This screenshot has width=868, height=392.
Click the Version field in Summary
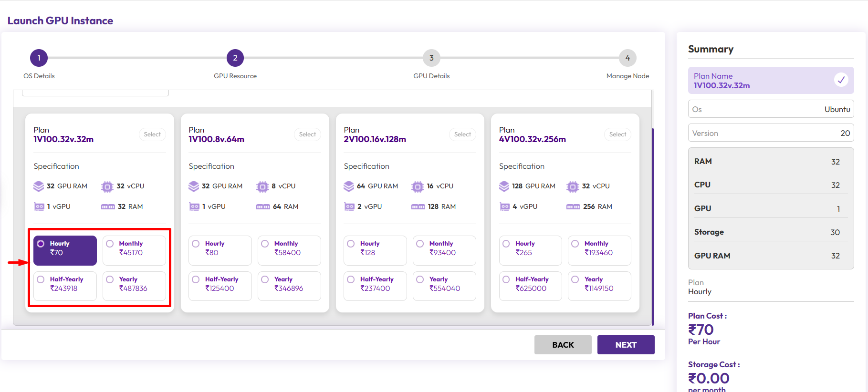[771, 133]
